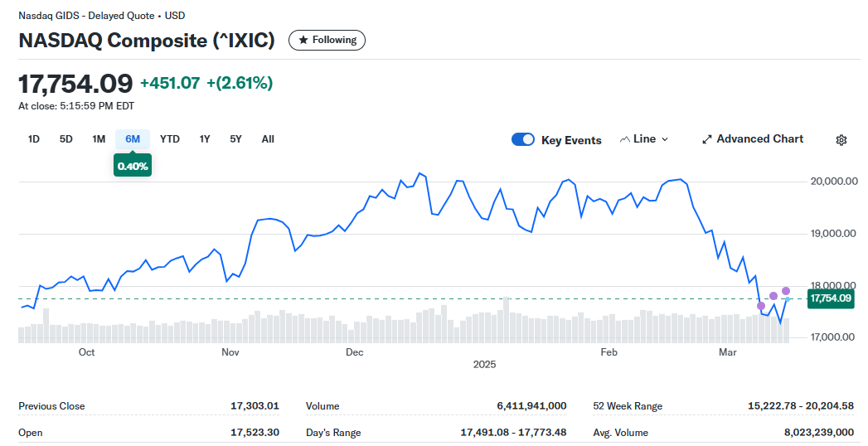Click the 19,000.00 y-axis label
The image size is (868, 446).
[x=834, y=234]
